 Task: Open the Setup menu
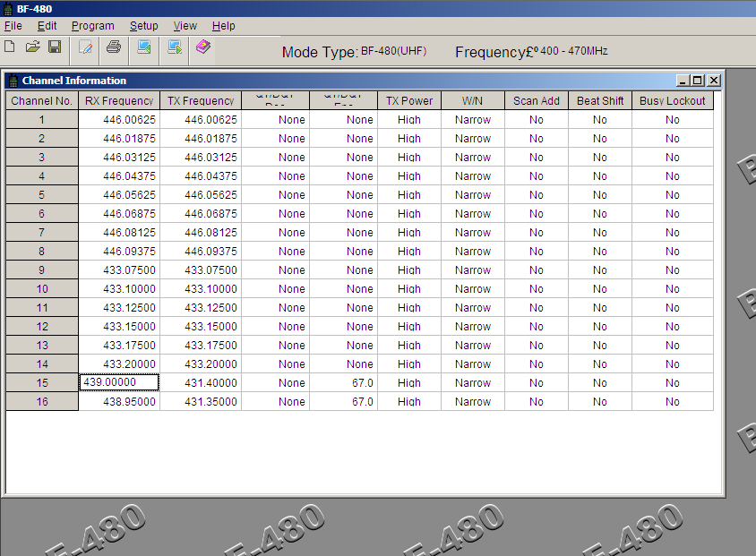click(143, 26)
